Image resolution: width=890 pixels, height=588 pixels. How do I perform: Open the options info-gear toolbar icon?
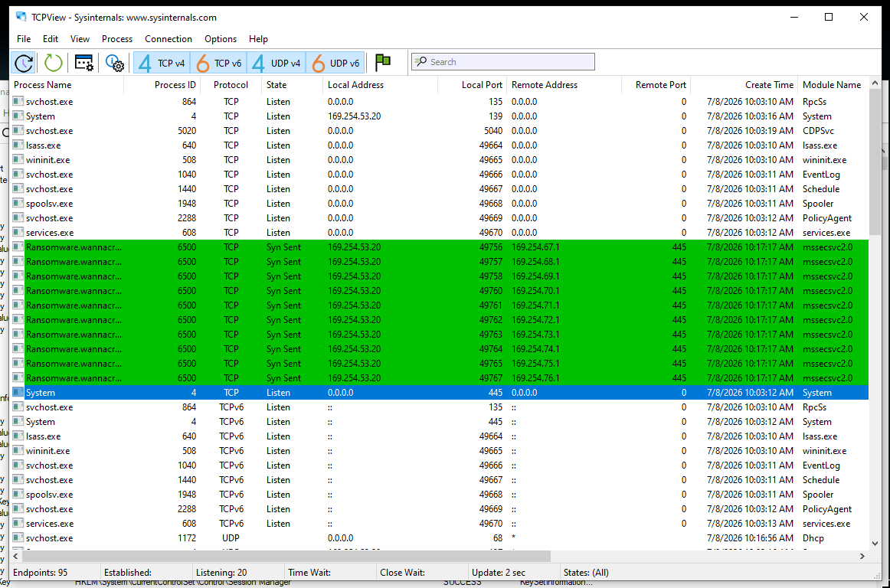[114, 63]
